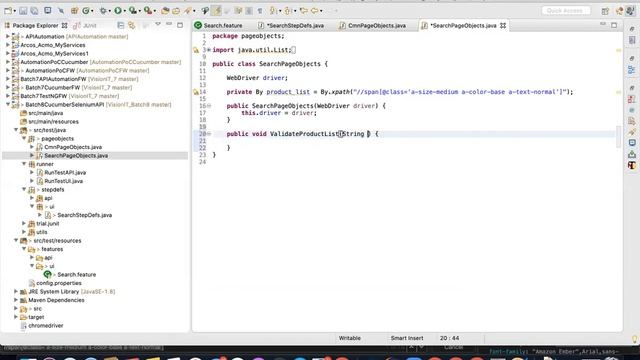Expand the APIAutomation project node
Viewport: 640px width, 360px height.
(7, 36)
